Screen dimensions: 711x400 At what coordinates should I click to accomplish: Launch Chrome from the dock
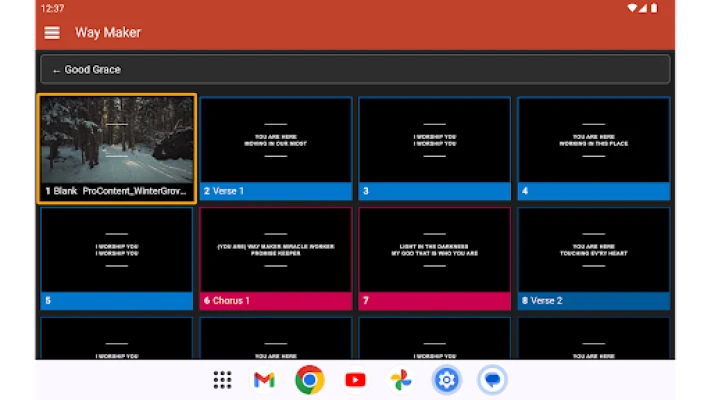click(x=310, y=380)
